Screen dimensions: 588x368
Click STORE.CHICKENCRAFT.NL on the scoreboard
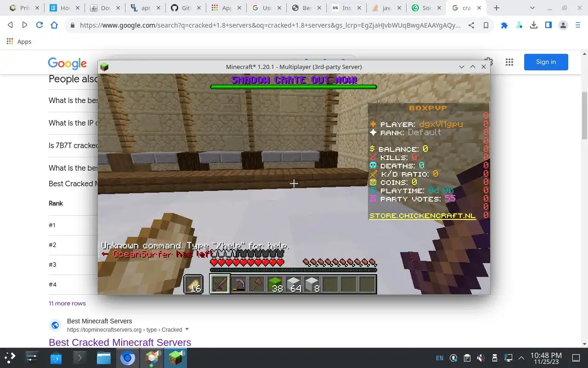coord(423,216)
